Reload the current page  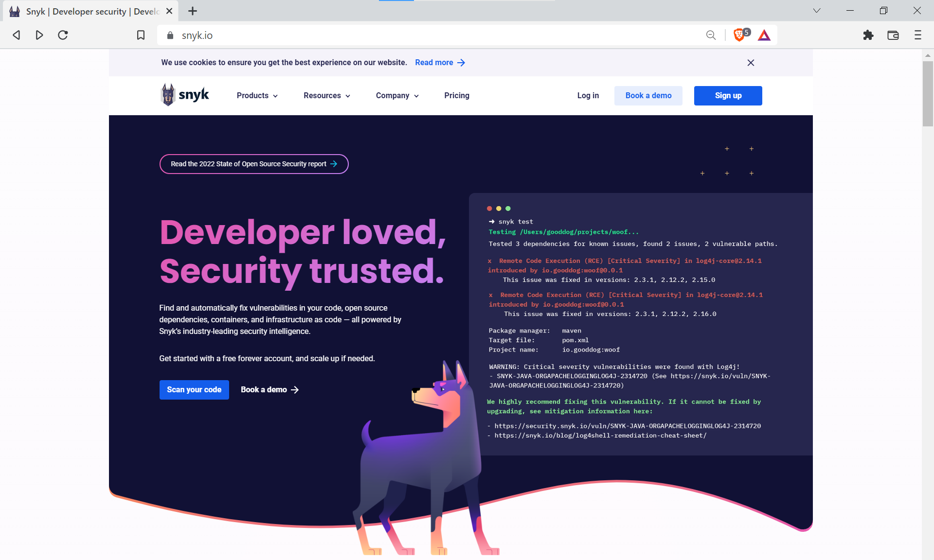pos(62,35)
